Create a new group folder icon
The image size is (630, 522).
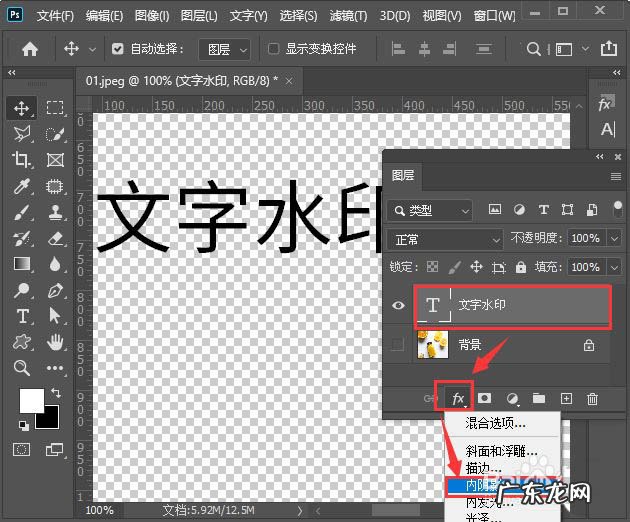click(x=539, y=398)
